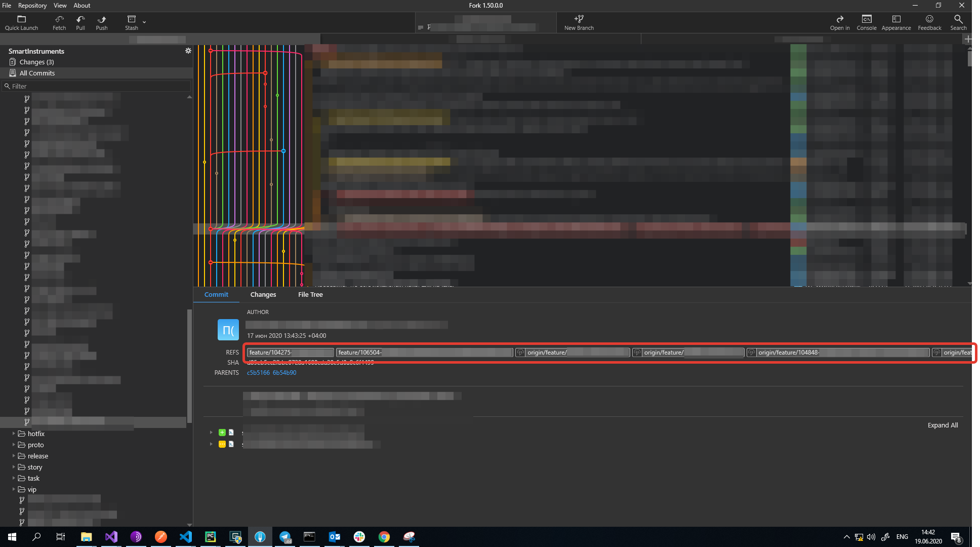Open Chrome from the Windows taskbar
The width and height of the screenshot is (980, 547).
point(384,537)
